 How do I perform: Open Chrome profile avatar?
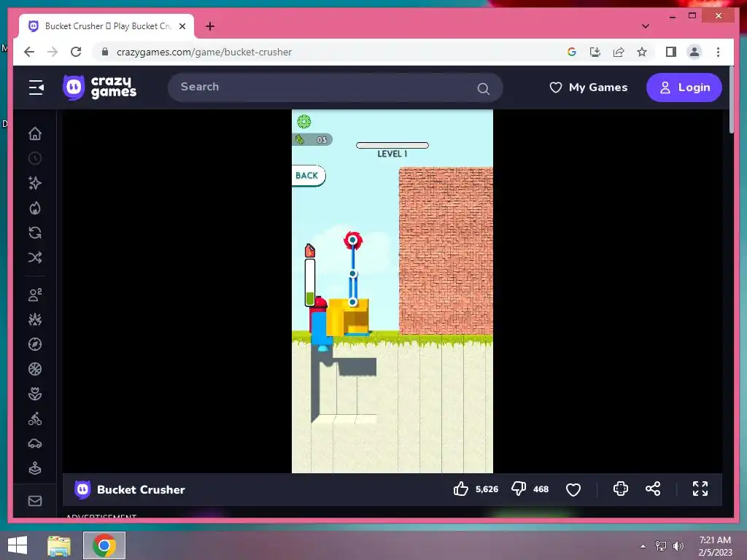pos(694,52)
